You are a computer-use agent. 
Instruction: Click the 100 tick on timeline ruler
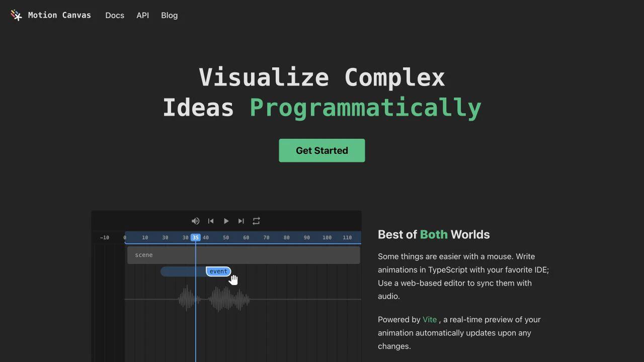(x=327, y=237)
